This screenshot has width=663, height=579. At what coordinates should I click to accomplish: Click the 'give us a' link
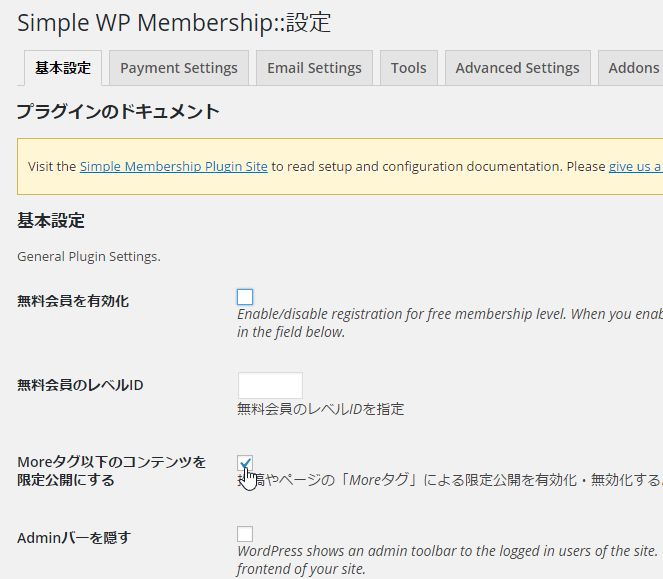point(636,167)
